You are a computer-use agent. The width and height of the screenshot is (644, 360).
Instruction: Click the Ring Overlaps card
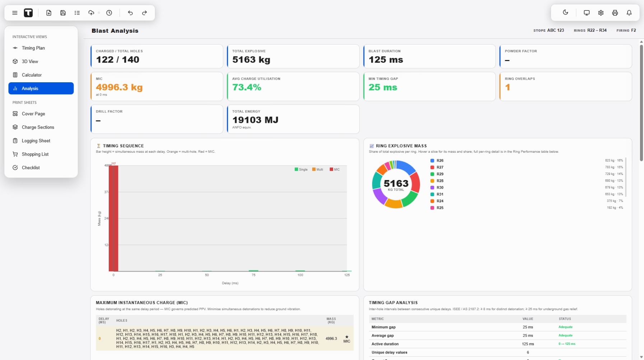(565, 87)
